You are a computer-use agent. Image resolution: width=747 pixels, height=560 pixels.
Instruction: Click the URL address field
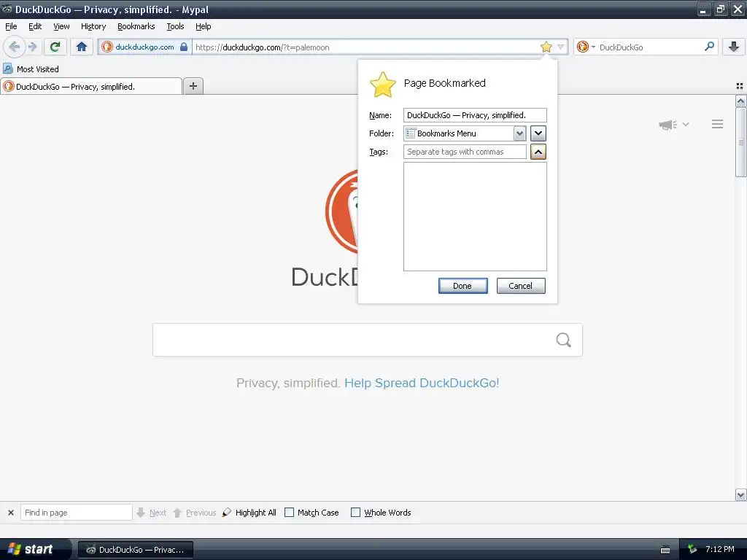[365, 47]
